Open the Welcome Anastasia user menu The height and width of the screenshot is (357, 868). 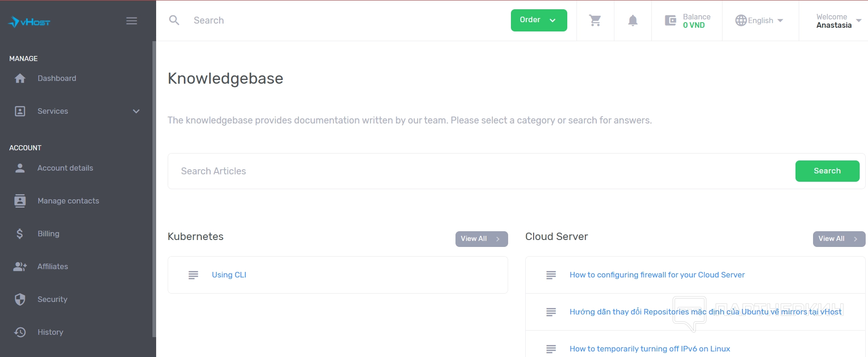coord(838,21)
